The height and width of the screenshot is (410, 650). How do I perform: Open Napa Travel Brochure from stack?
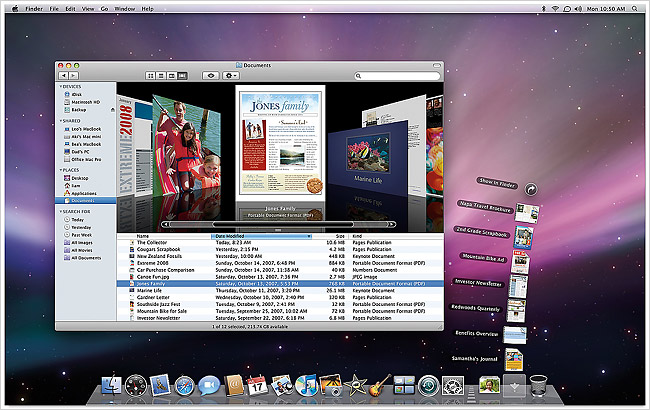coord(527,213)
